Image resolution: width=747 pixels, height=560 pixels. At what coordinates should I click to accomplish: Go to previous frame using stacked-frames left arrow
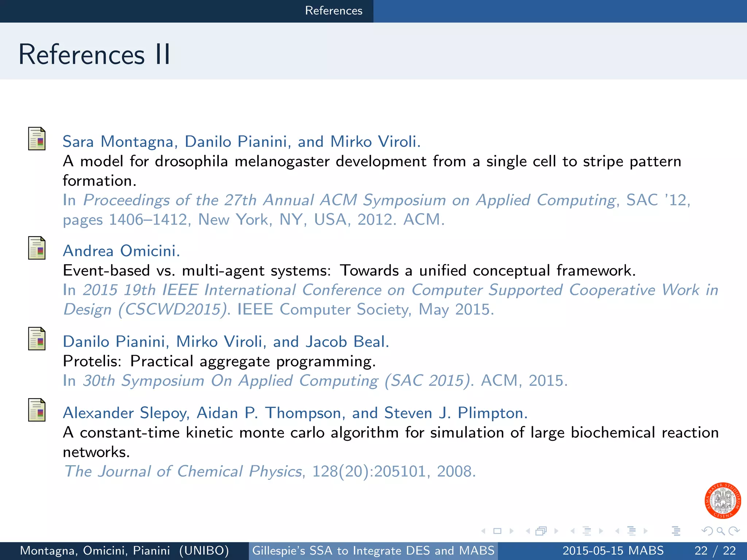tap(528, 531)
